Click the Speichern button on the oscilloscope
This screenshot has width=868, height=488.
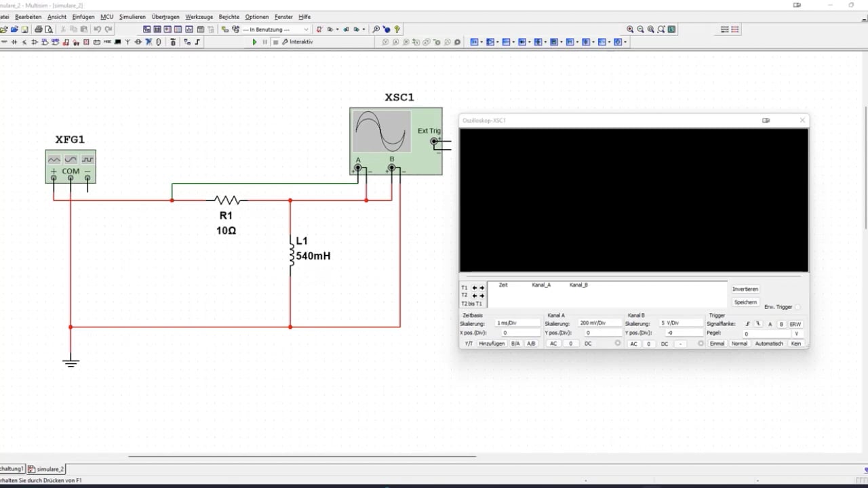point(745,302)
